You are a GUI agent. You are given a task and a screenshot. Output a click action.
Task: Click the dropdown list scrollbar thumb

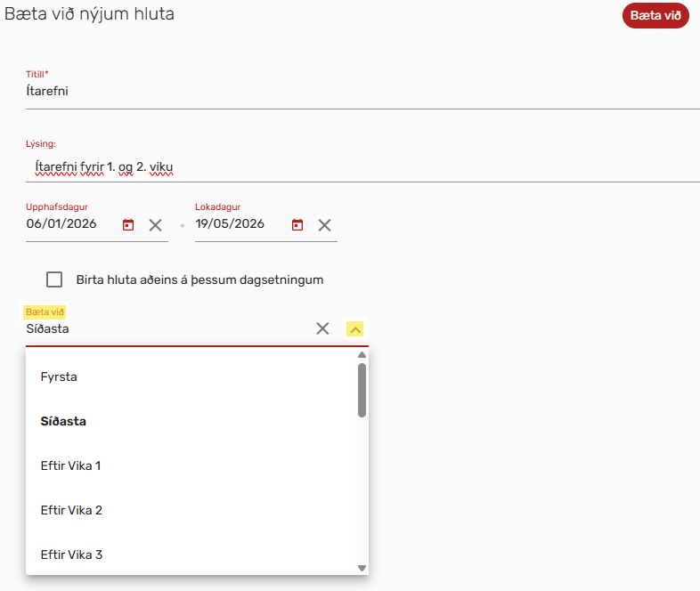362,389
